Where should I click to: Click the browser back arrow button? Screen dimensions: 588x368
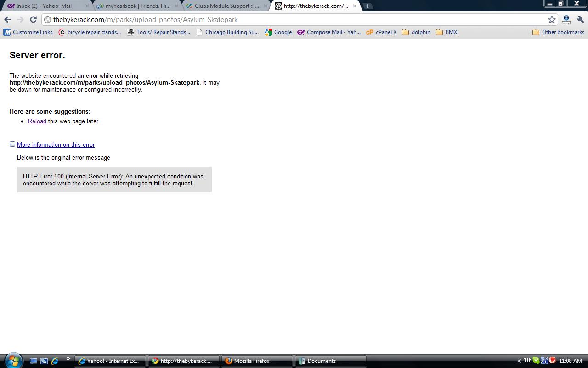(x=7, y=19)
